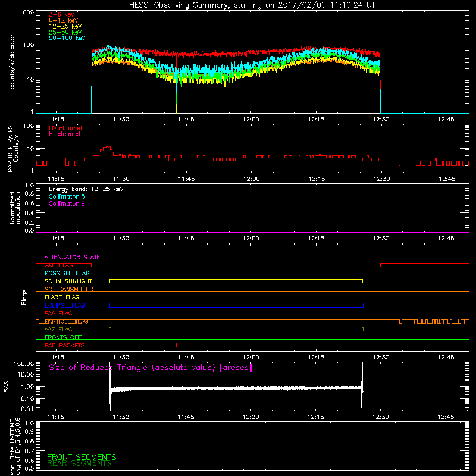
Task: Click the 0.9 tick on livetime axis
Action: coord(30,432)
